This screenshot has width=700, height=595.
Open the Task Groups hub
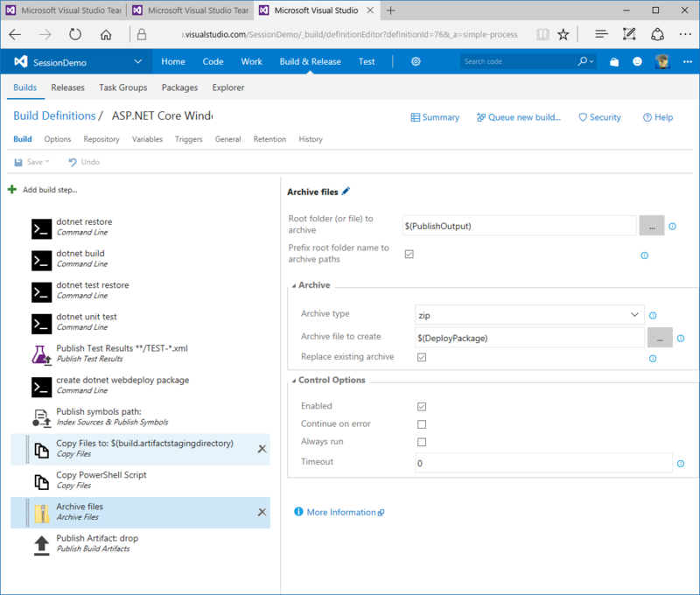click(123, 87)
